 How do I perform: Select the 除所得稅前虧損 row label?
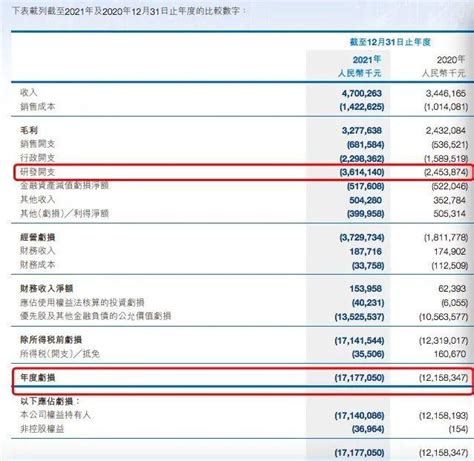[x=51, y=340]
